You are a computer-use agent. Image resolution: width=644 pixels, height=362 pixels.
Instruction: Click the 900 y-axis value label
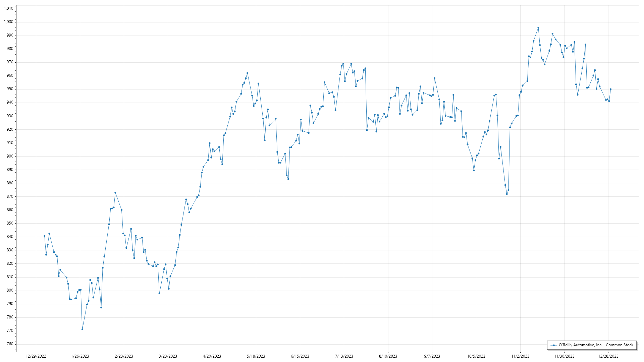coord(10,156)
